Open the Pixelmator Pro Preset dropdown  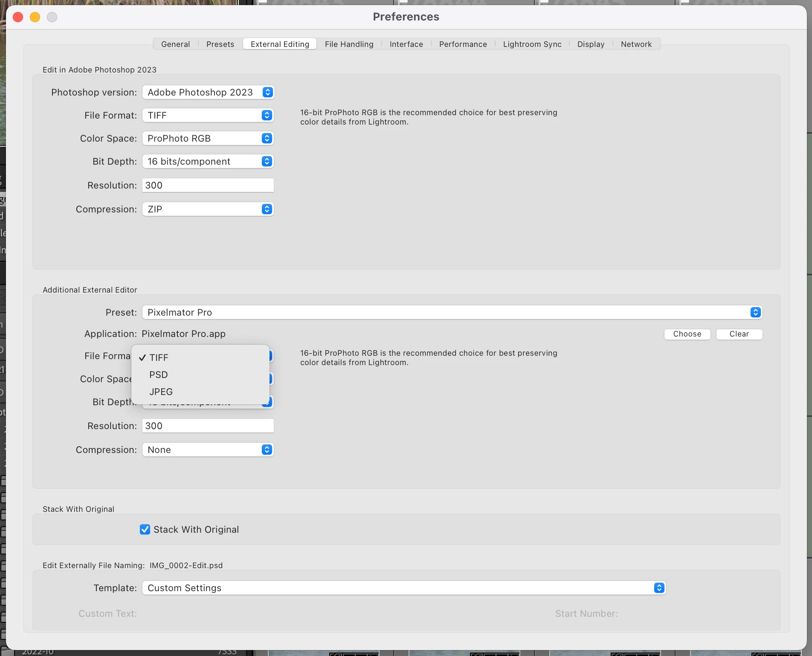[452, 312]
